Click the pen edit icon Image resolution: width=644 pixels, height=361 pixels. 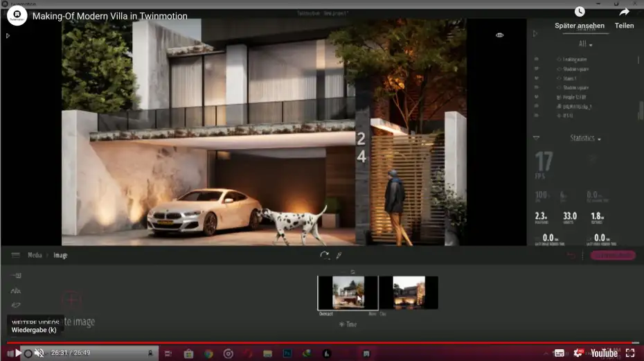click(x=339, y=255)
